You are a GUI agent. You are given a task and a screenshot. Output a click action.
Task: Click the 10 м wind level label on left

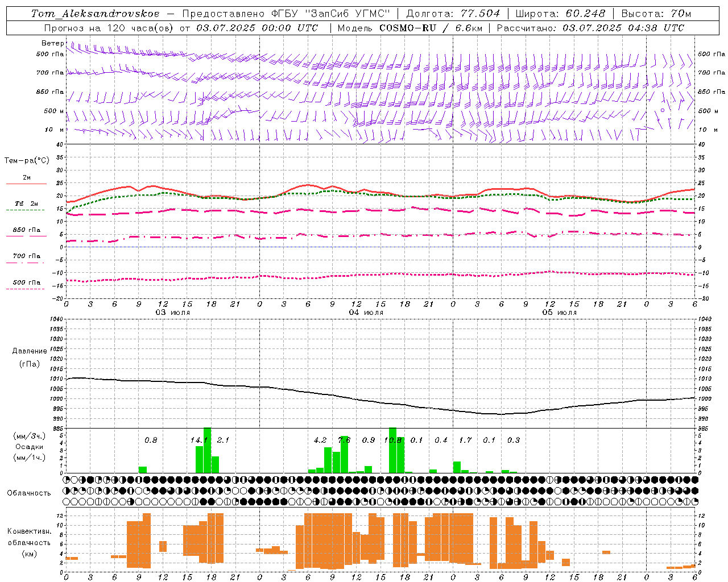pos(54,130)
